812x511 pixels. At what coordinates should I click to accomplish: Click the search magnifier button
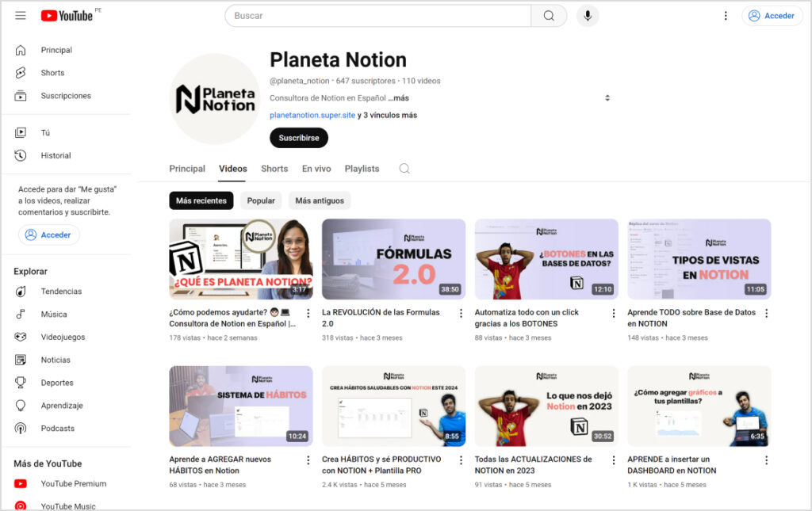pyautogui.click(x=549, y=16)
